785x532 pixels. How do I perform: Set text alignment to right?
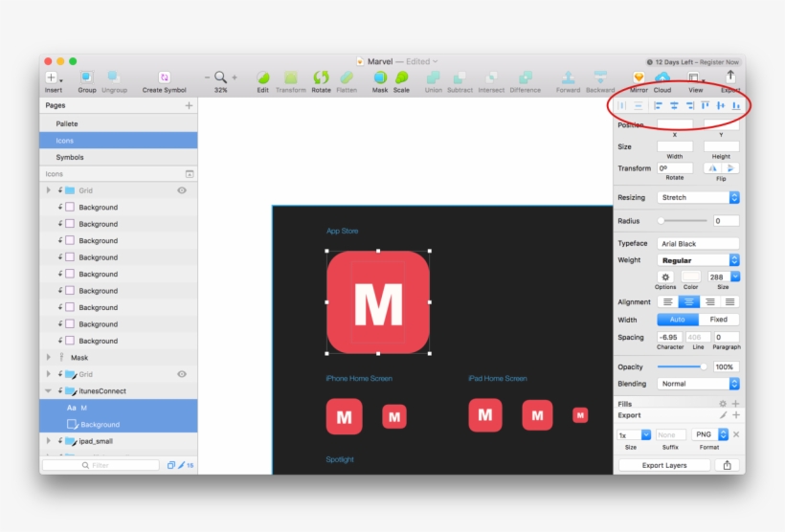tap(709, 301)
